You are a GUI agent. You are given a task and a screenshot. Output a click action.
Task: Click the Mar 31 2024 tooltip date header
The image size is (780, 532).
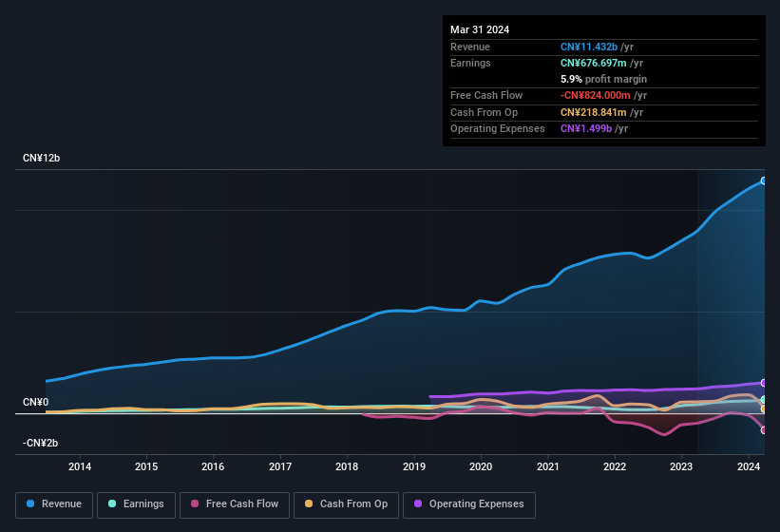click(x=480, y=29)
